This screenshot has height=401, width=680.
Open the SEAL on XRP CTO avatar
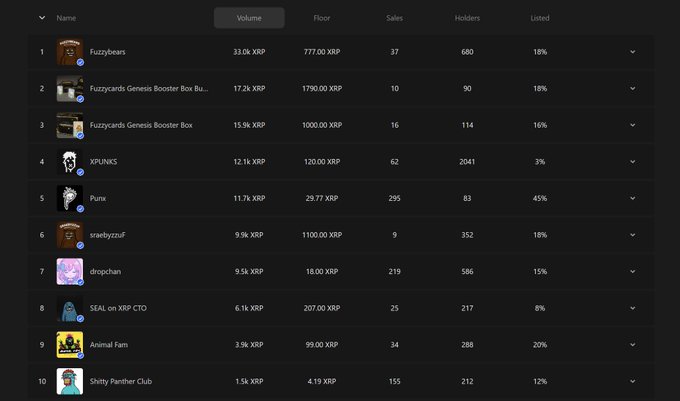click(x=69, y=308)
